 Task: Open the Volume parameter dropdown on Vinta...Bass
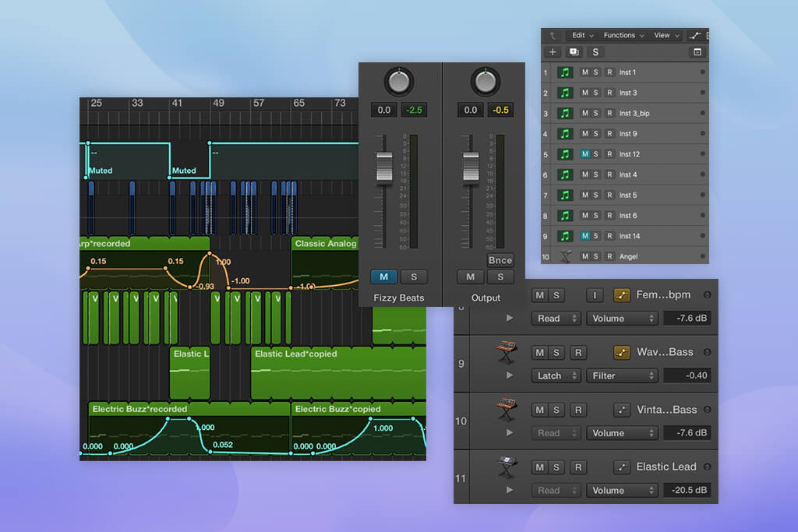[x=622, y=433]
